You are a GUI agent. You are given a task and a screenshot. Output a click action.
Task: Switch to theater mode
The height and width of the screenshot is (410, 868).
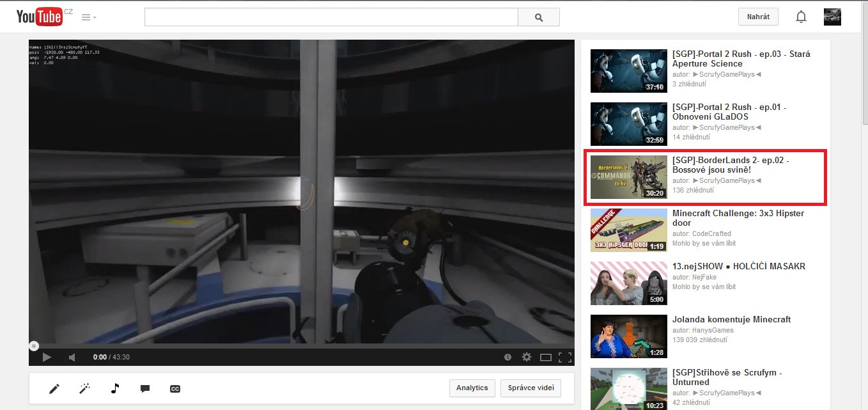[x=546, y=357]
